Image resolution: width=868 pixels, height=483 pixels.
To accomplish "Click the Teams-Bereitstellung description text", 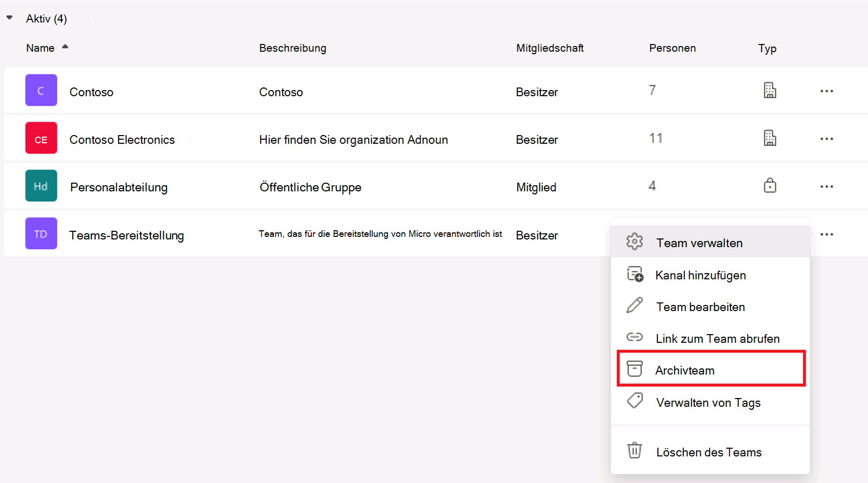I will tap(380, 234).
